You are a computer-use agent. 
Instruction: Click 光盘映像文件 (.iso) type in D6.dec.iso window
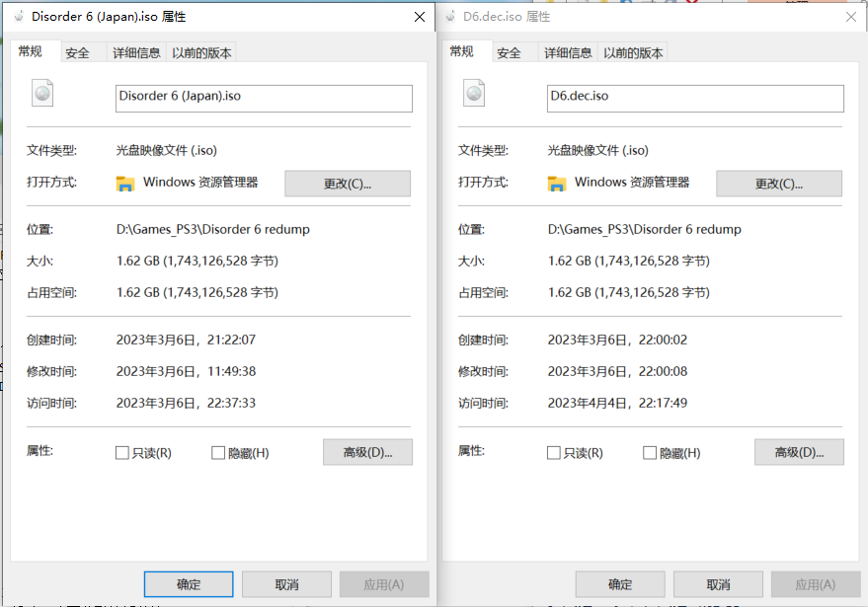pos(597,150)
